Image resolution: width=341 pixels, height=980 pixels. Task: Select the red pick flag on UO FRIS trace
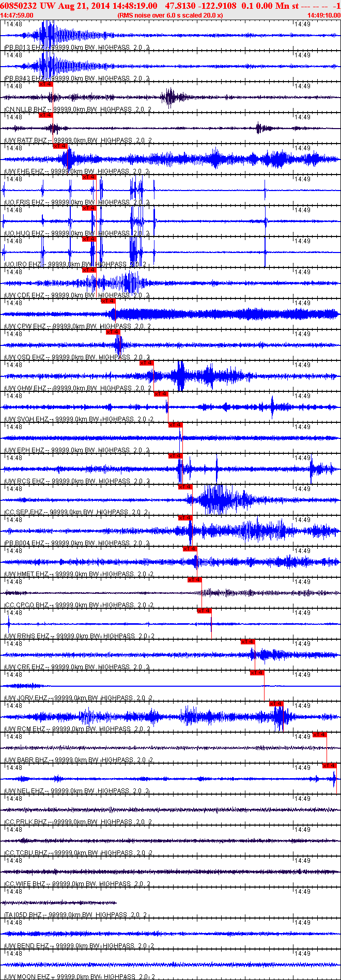click(89, 177)
